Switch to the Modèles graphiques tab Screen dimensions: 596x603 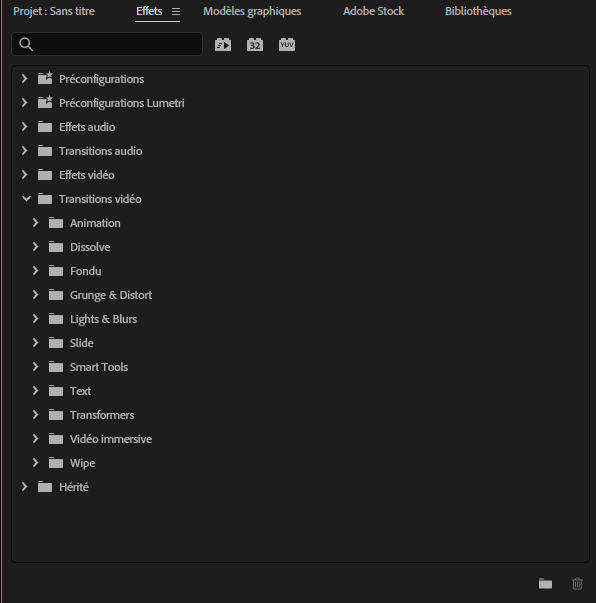coord(252,12)
